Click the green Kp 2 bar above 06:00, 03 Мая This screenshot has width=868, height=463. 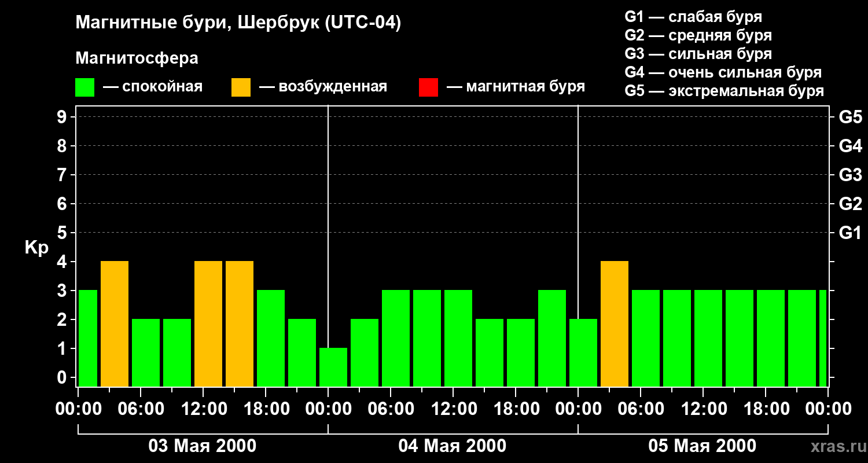tap(146, 353)
